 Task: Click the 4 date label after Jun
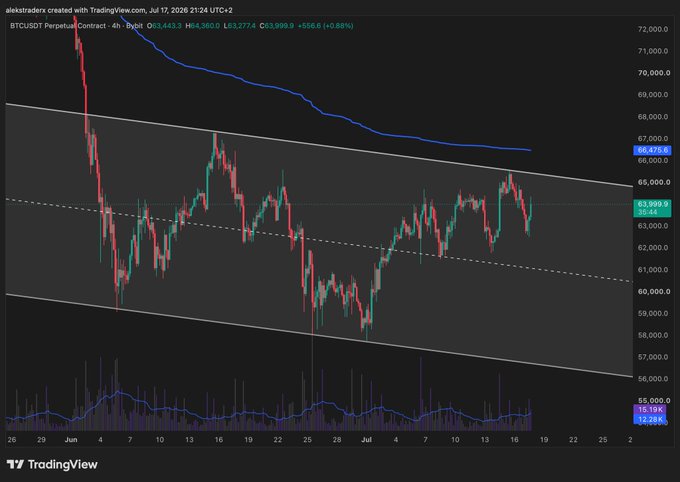101,440
